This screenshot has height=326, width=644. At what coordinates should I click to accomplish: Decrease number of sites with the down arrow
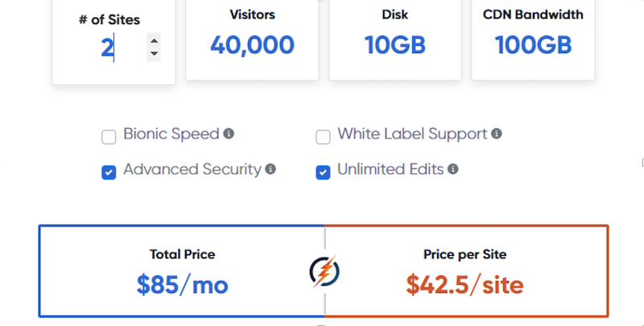click(x=154, y=54)
